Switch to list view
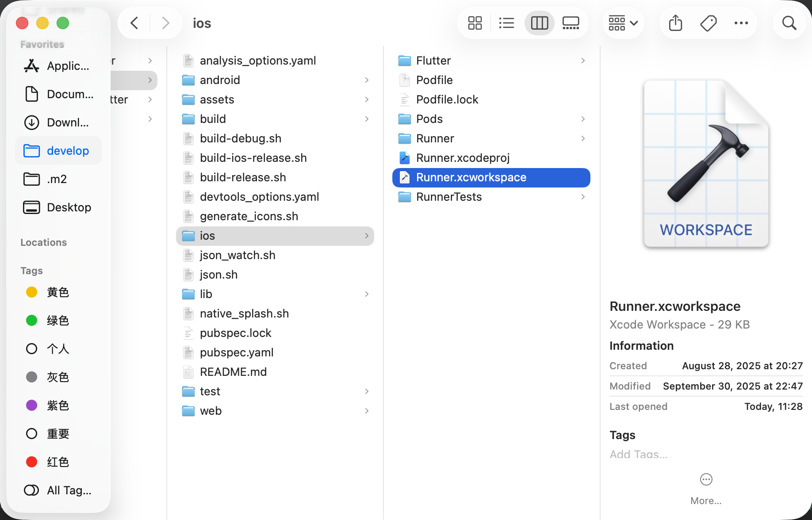Image resolution: width=812 pixels, height=520 pixels. point(506,23)
